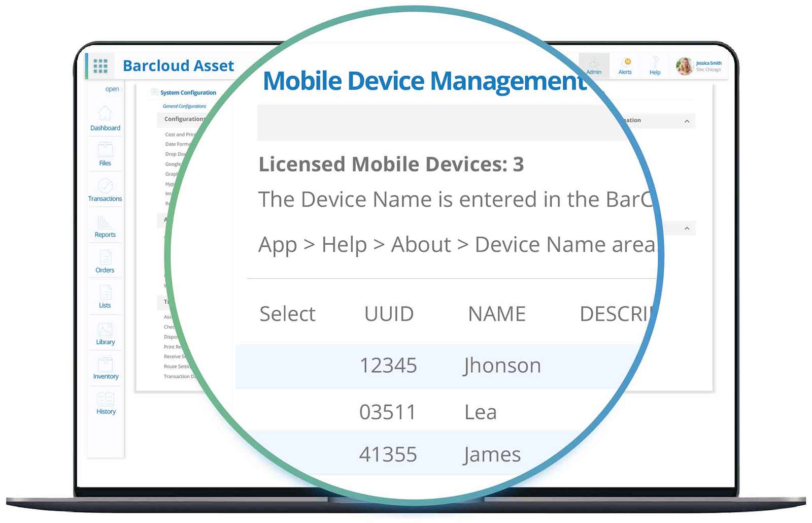Viewport: 812px width, 523px height.
Task: Select the name cell James
Action: [x=492, y=455]
